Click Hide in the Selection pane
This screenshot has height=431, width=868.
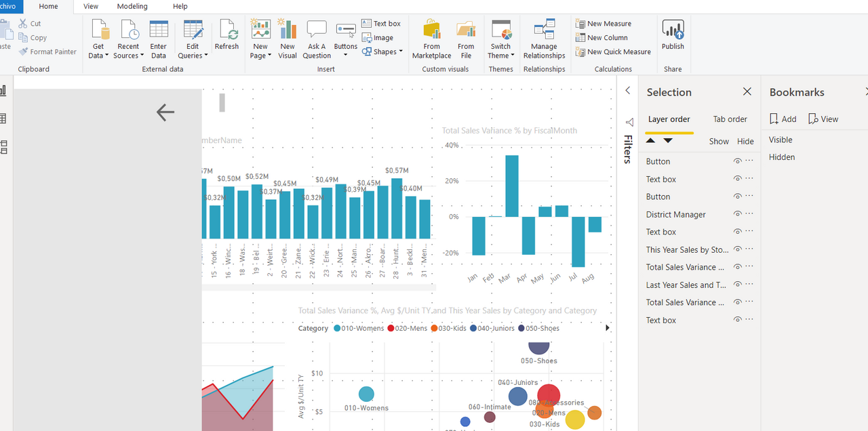click(745, 141)
